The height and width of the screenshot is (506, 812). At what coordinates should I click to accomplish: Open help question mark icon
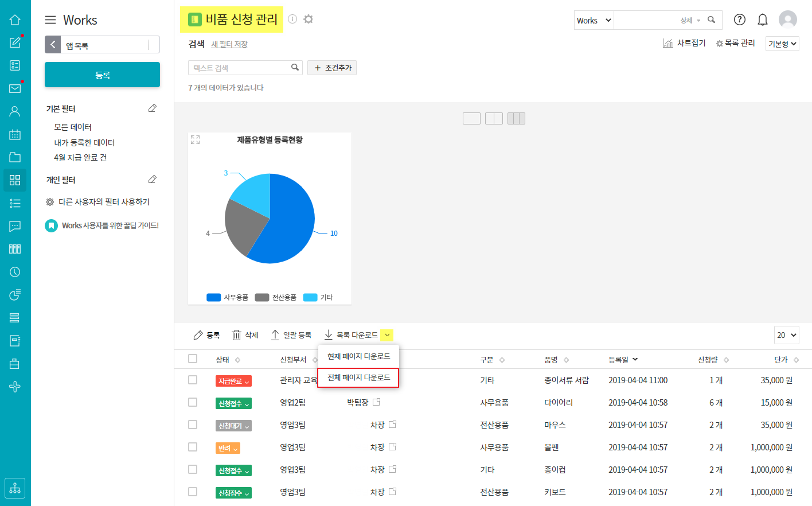tap(740, 20)
